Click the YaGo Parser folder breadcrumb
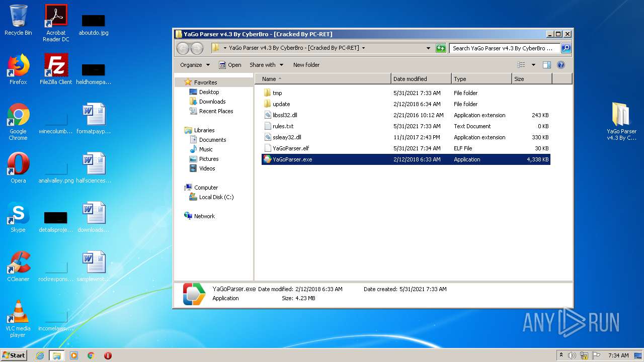The height and width of the screenshot is (362, 644). click(x=294, y=48)
